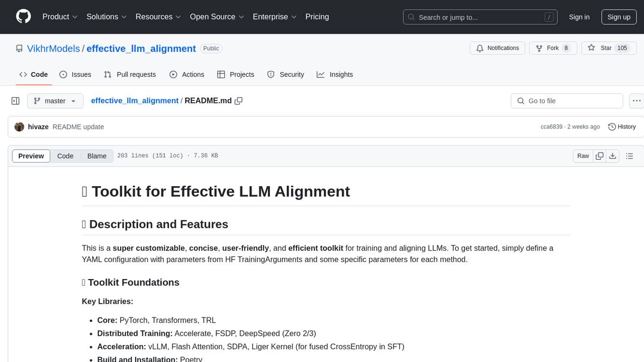644x362 pixels.
Task: Open the Pull requests tab
Action: [130, 74]
